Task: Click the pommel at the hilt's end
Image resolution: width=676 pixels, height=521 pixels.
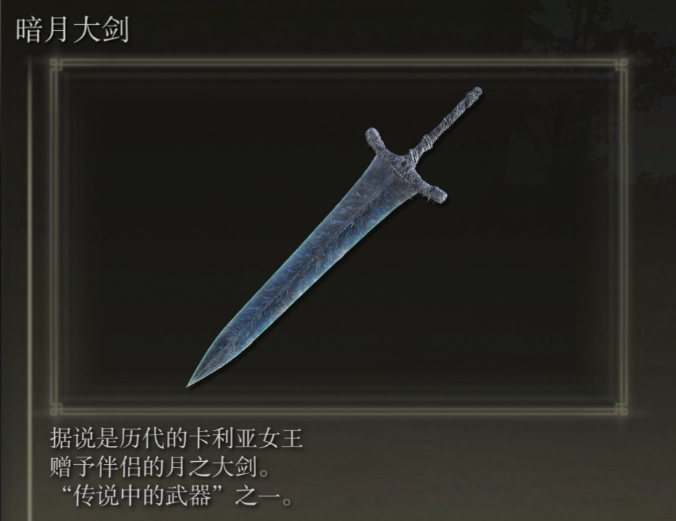Action: [x=476, y=92]
